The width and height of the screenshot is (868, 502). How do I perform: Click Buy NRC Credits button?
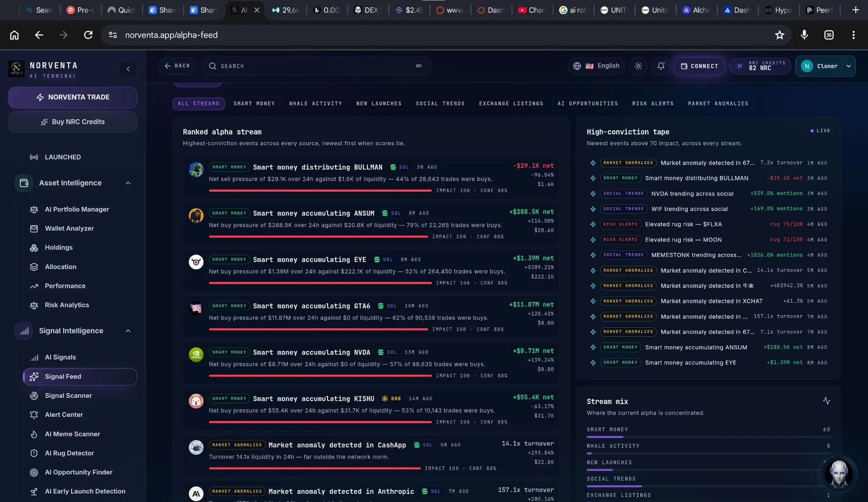pyautogui.click(x=72, y=122)
